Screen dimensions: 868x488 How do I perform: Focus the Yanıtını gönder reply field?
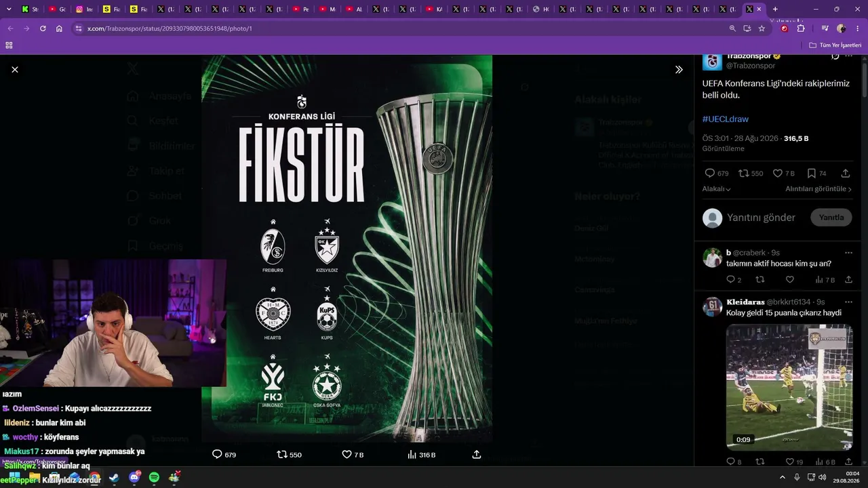coord(761,218)
